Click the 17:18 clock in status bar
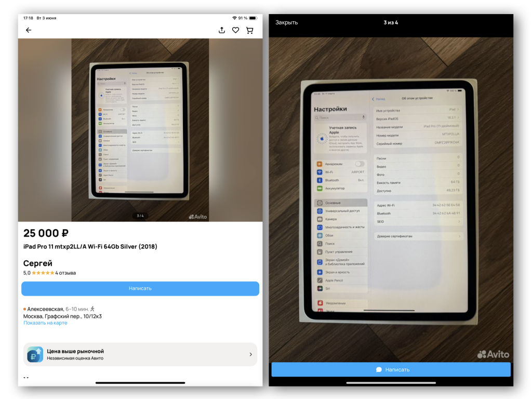The image size is (532, 399). (x=28, y=18)
